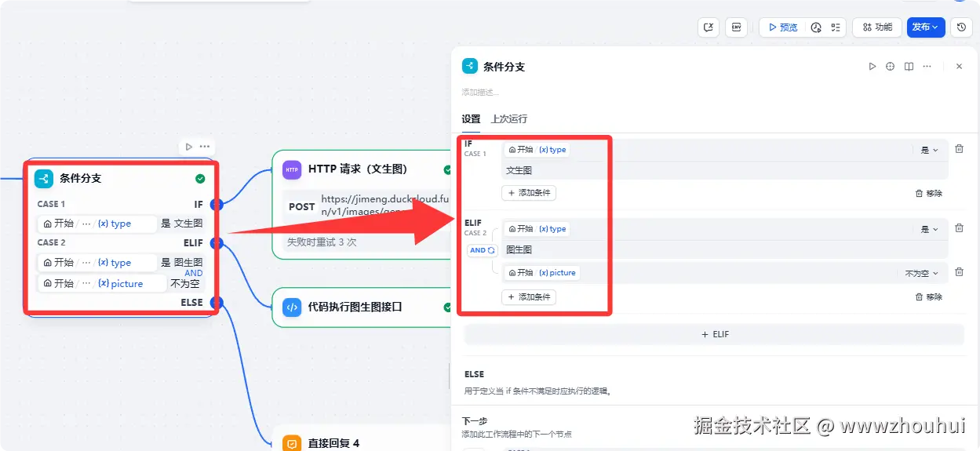Click the 失败时重试 3 次 text
Screen dimensions: 980x451
coord(322,242)
